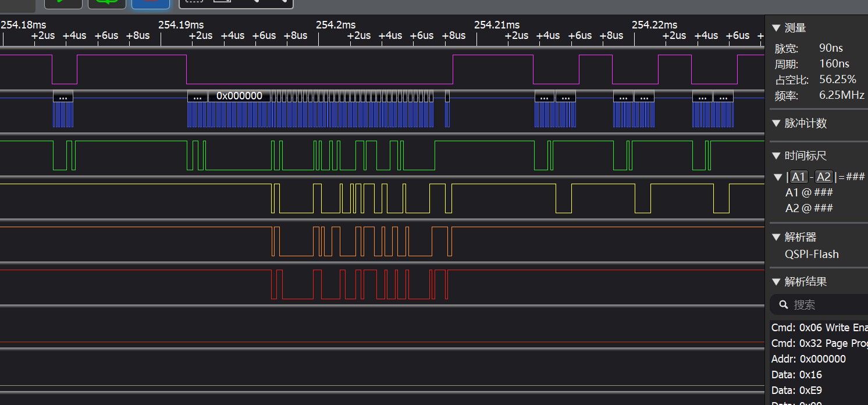Click the 0x000000 decoded block on the waveform
The width and height of the screenshot is (868, 405).
239,96
